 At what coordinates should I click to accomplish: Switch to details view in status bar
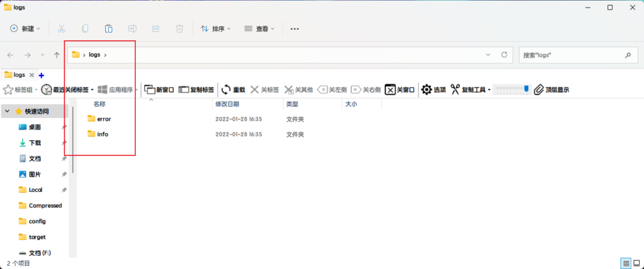(626, 263)
